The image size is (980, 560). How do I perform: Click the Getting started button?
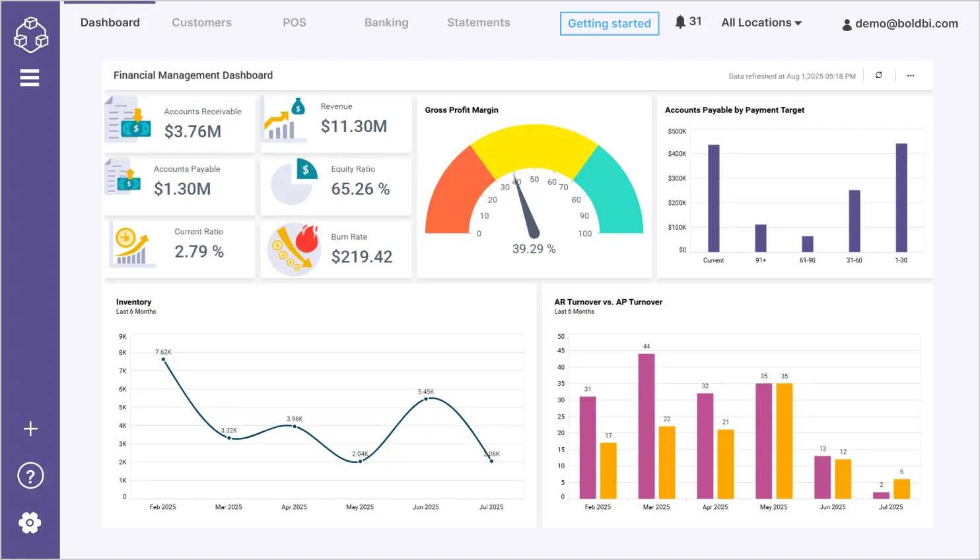(x=609, y=23)
